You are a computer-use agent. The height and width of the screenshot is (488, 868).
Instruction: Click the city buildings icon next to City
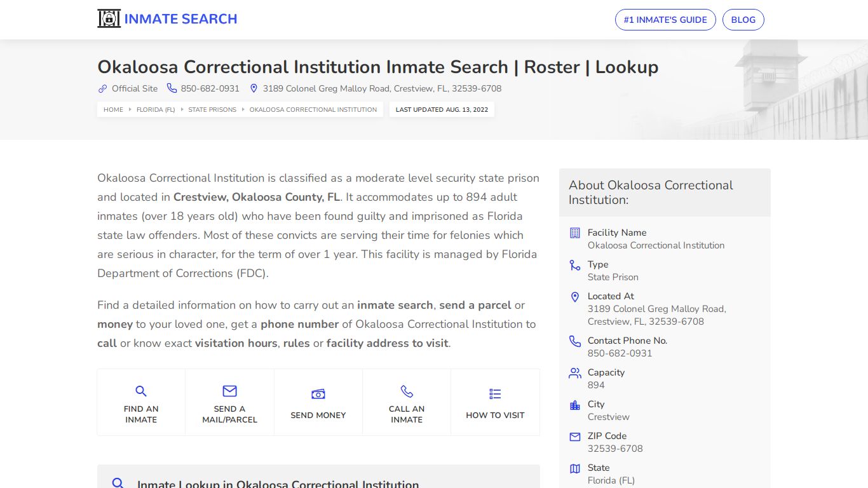575,405
